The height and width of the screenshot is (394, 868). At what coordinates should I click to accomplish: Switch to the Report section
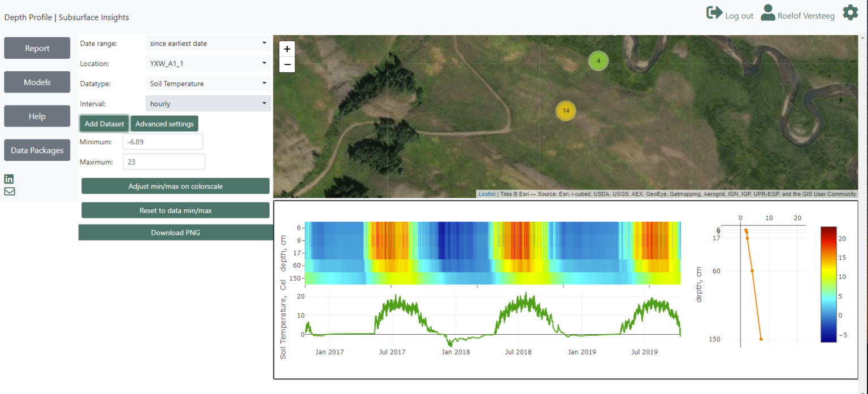[x=37, y=47]
